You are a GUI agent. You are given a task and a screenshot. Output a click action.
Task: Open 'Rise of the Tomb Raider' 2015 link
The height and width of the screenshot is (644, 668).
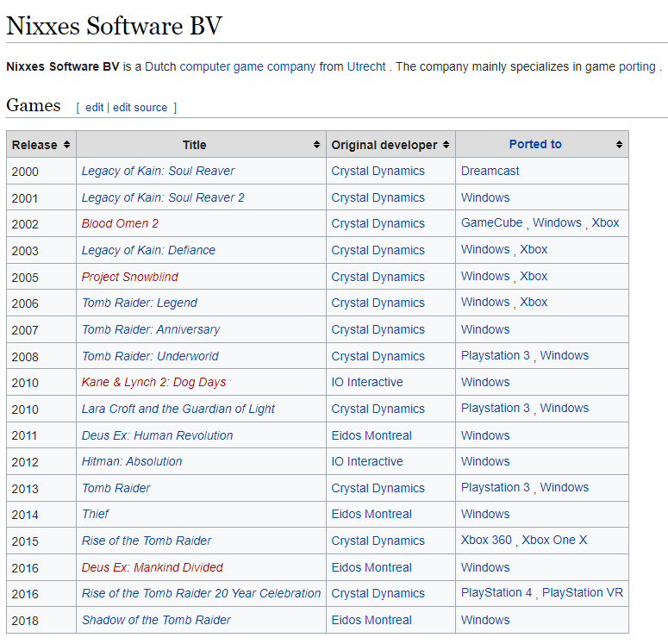pos(147,541)
